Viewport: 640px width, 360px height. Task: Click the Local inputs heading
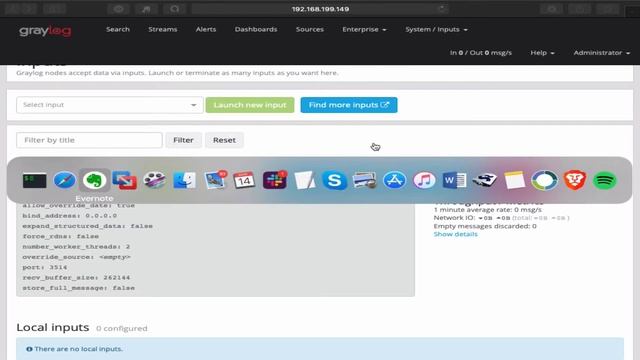[53, 327]
